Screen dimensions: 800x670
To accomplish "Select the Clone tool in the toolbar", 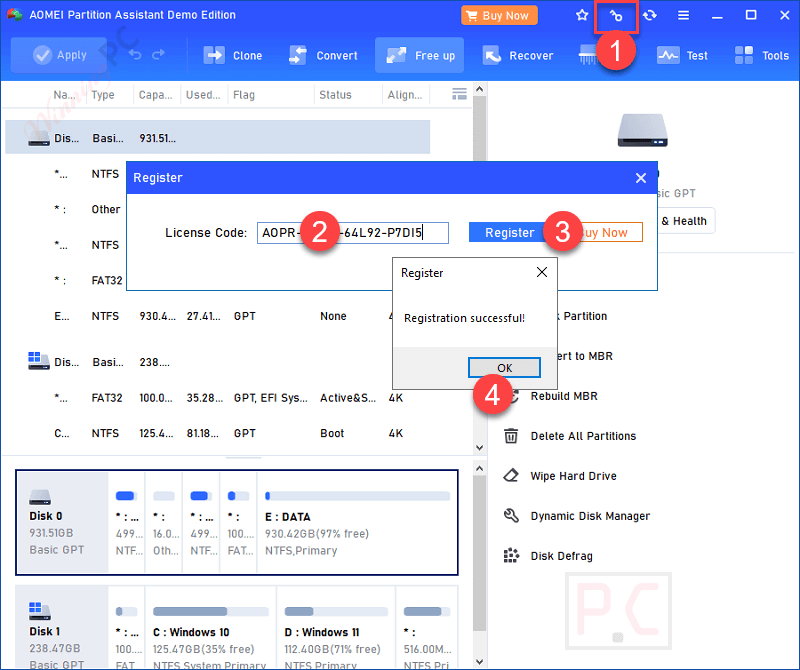I will pyautogui.click(x=233, y=55).
